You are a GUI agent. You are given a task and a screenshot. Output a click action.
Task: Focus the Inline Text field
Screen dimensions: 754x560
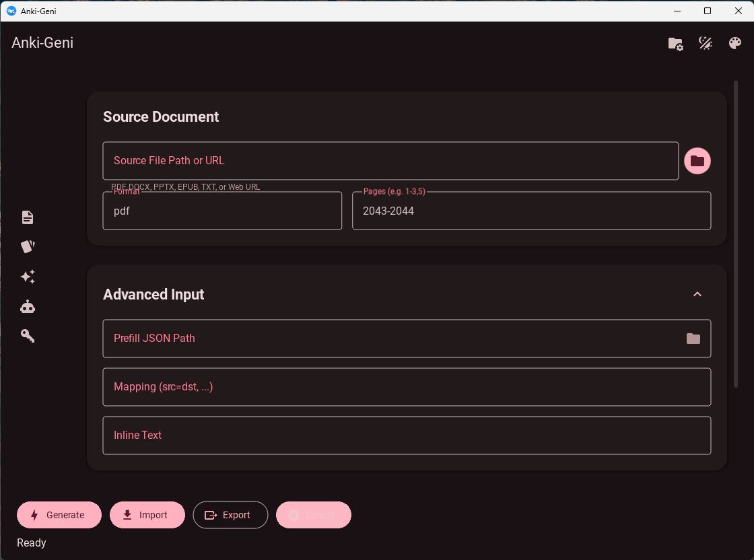point(407,435)
